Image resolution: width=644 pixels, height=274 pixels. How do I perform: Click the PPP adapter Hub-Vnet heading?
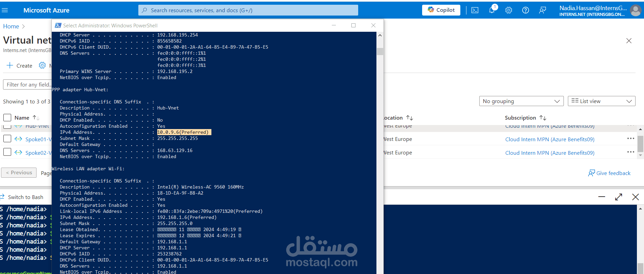pos(80,90)
